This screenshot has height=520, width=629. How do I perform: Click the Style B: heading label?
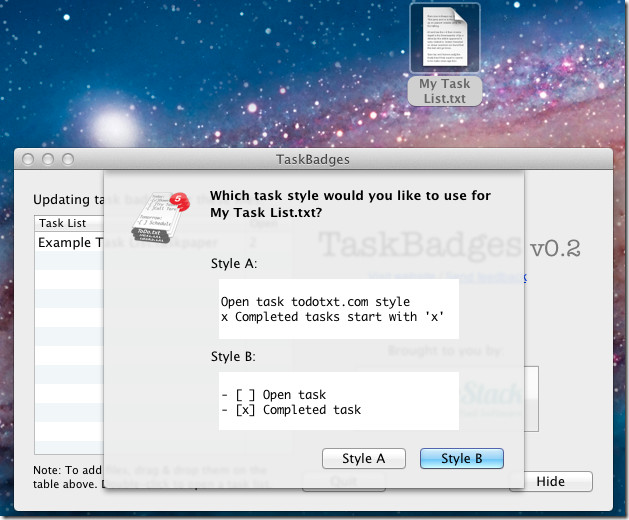point(233,356)
